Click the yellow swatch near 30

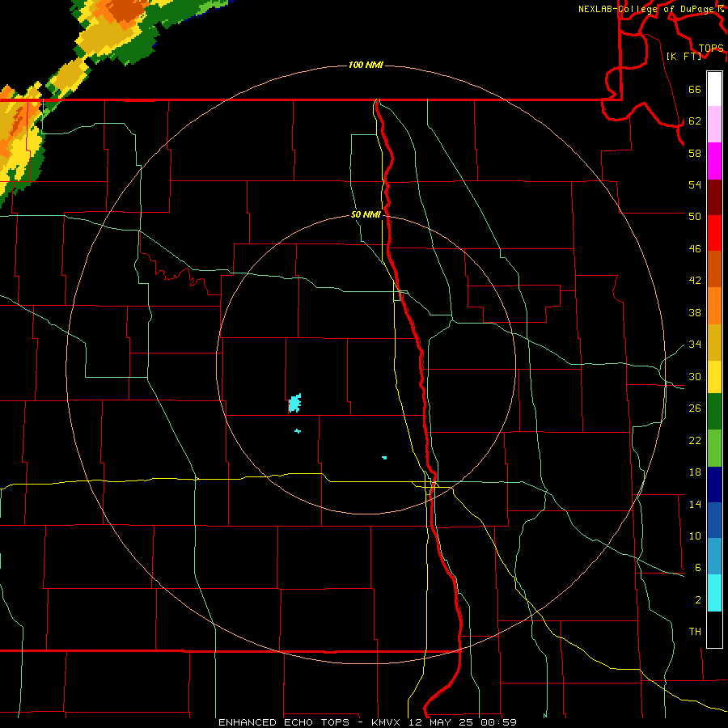click(x=714, y=377)
